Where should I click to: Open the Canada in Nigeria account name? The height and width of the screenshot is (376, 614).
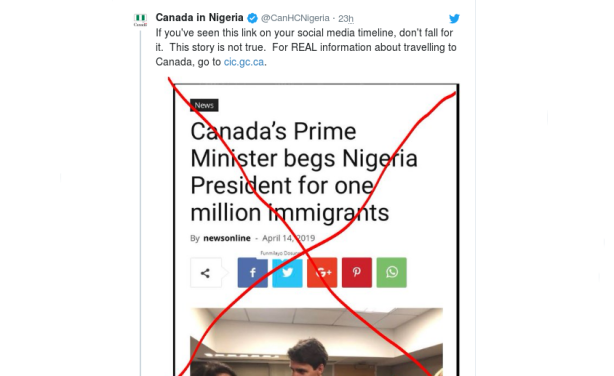[199, 18]
